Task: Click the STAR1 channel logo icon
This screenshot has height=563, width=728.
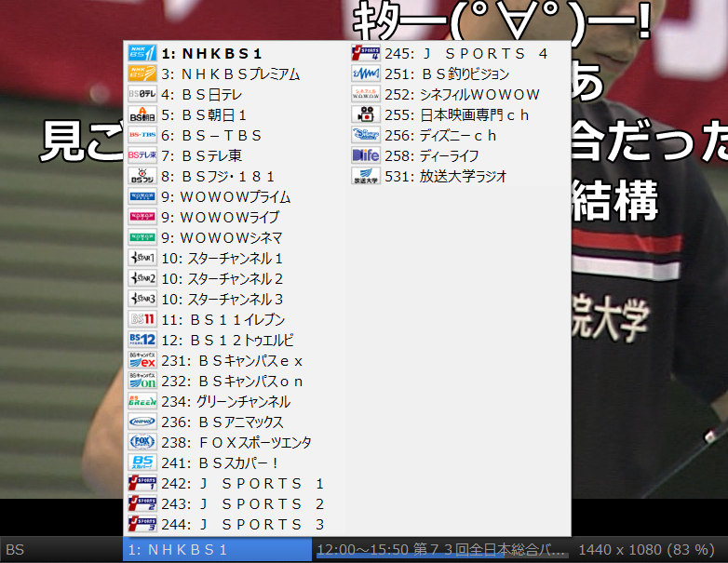Action: pyautogui.click(x=142, y=258)
